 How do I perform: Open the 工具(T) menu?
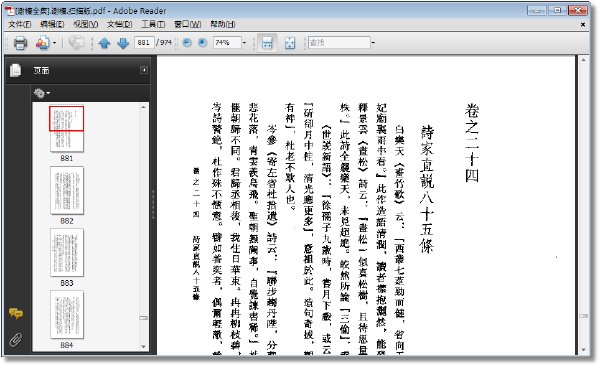tap(153, 24)
